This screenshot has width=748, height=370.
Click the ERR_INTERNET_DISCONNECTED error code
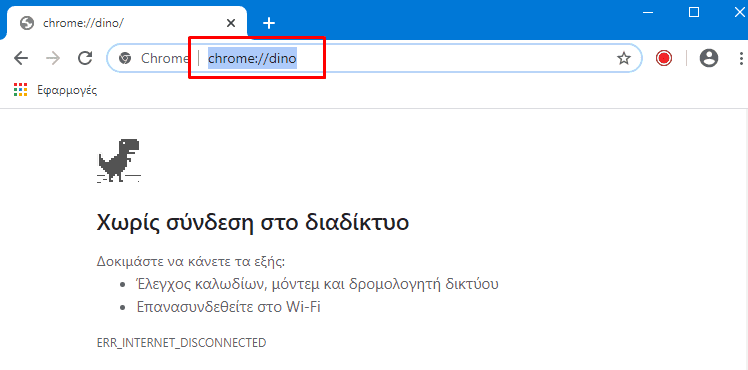[x=181, y=342]
